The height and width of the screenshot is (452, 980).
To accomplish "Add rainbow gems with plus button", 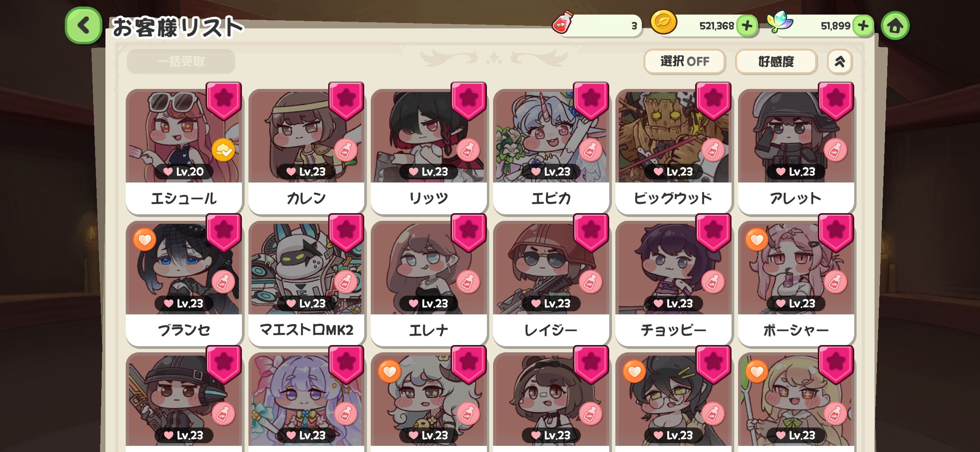I will pyautogui.click(x=863, y=26).
